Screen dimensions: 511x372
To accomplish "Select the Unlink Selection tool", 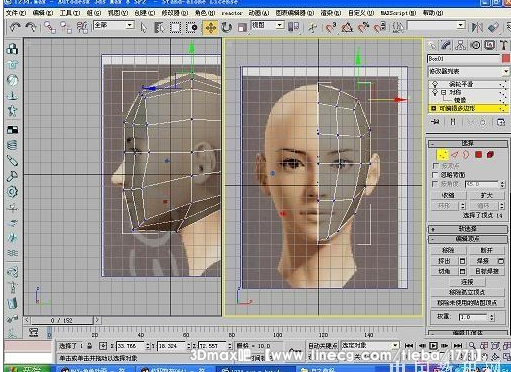I will point(66,27).
